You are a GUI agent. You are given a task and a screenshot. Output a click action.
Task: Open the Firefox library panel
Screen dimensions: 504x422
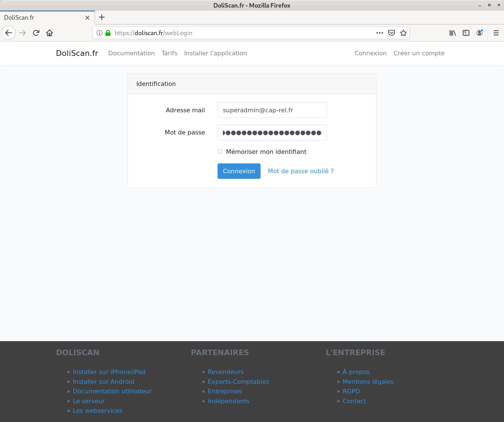[x=453, y=33]
